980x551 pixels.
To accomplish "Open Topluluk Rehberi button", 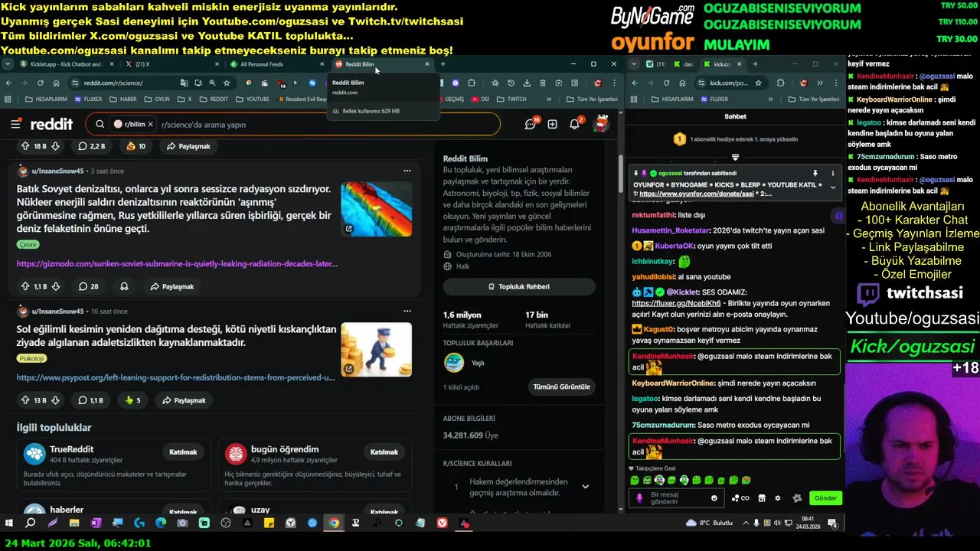I will (x=519, y=286).
